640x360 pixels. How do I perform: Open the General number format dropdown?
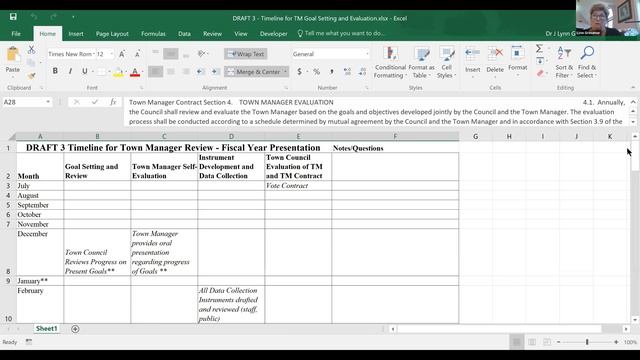[x=367, y=54]
